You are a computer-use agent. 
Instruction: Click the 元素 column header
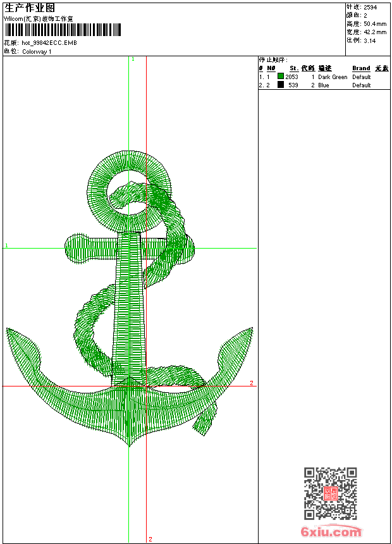coord(381,68)
